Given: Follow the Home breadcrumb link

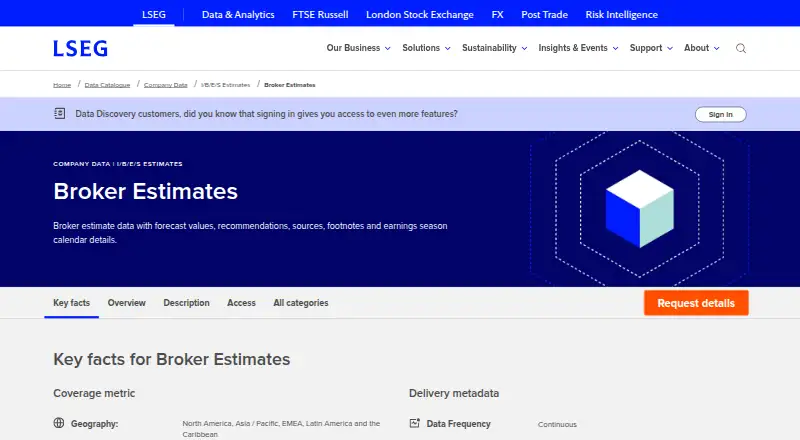Looking at the screenshot, I should pos(62,85).
